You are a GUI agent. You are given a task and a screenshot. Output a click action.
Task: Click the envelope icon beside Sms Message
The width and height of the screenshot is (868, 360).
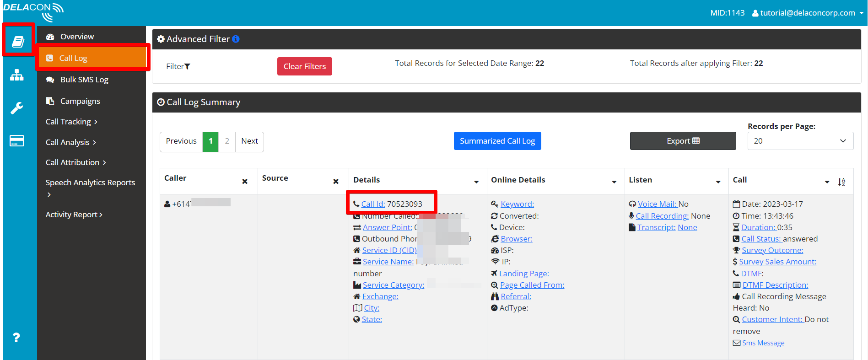point(737,343)
